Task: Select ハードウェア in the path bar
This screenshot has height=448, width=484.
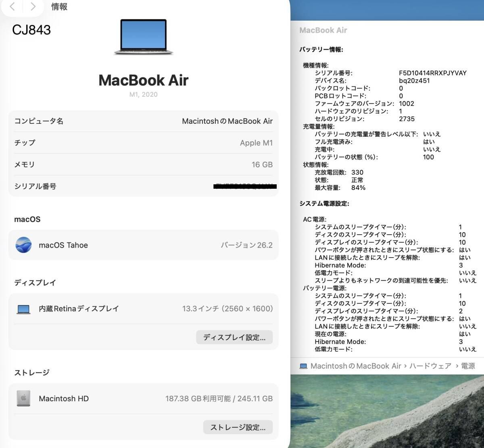Action: pos(430,366)
